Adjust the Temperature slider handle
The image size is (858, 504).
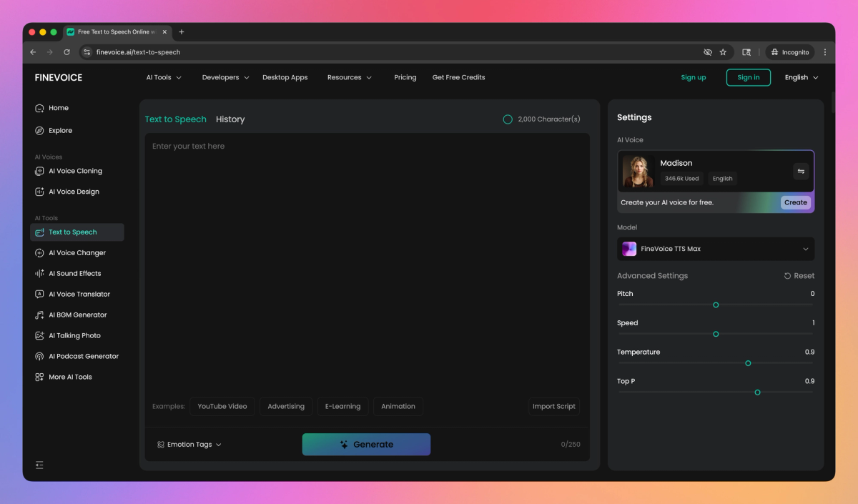pyautogui.click(x=748, y=363)
